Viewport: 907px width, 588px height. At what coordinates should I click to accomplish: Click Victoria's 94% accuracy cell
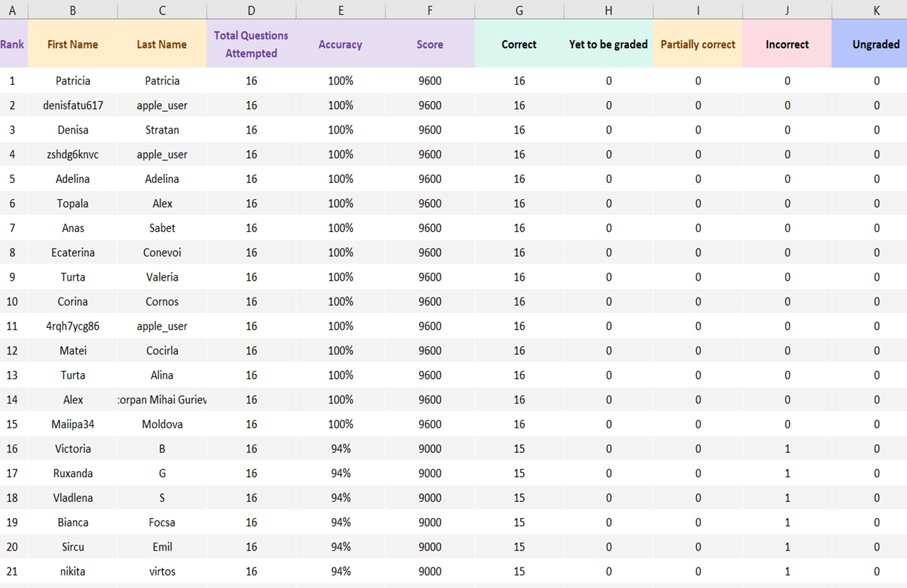pyautogui.click(x=340, y=449)
